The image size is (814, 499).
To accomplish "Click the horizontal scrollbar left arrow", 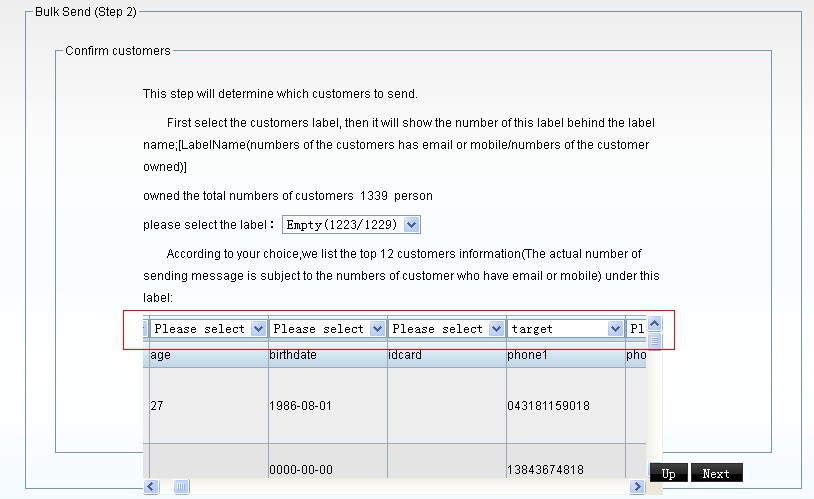I will pos(151,487).
